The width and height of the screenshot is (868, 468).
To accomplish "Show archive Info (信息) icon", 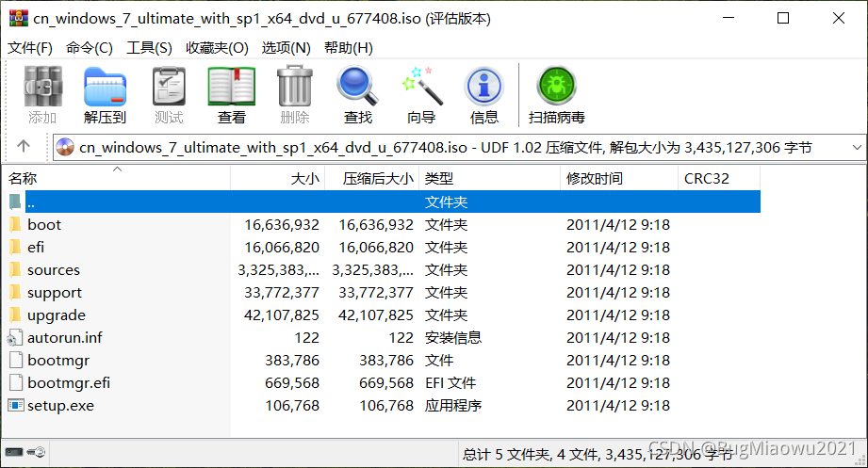I will [x=483, y=86].
